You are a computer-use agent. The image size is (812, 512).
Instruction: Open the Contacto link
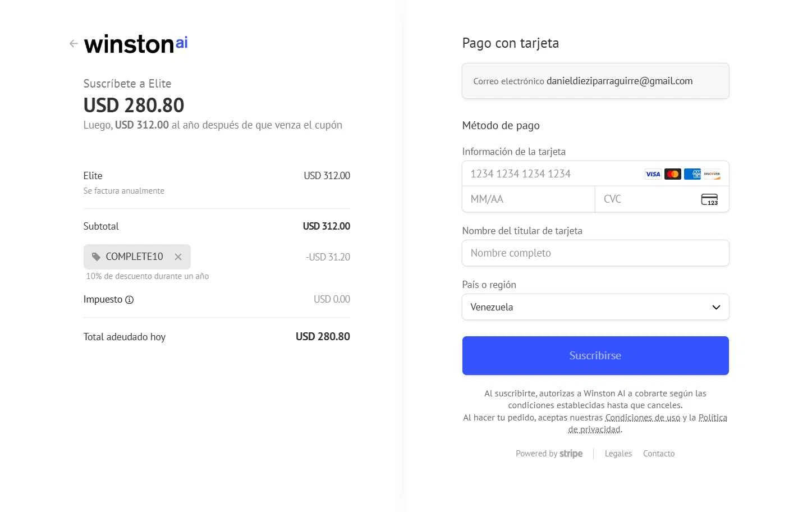pos(659,454)
